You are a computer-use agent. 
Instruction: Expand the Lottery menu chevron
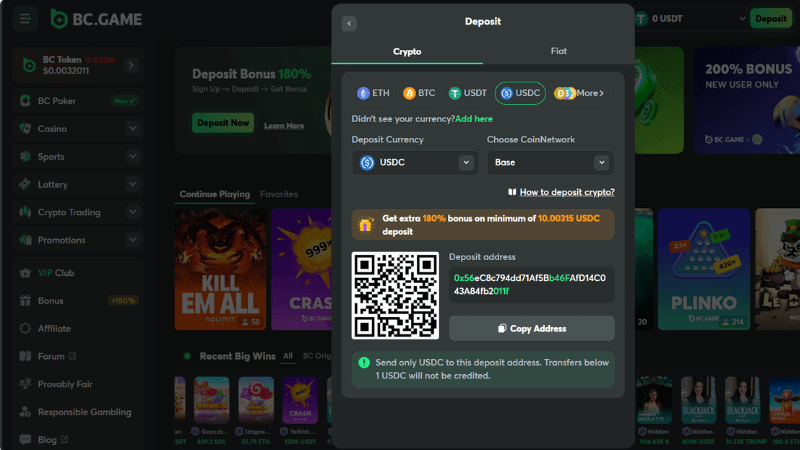133,184
